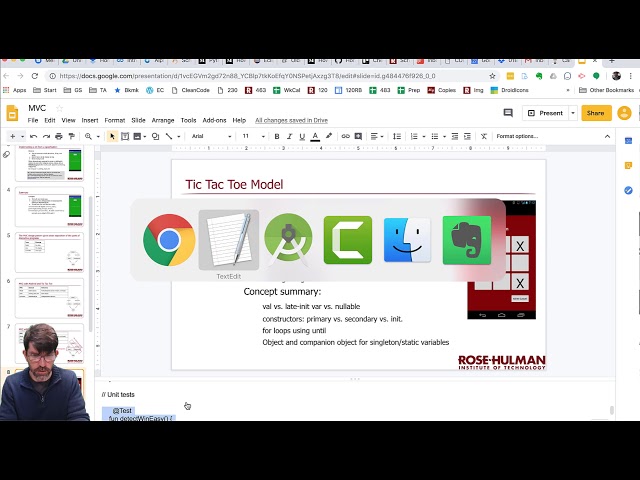Insert a text box
Image resolution: width=640 pixels, height=480 pixels.
click(125, 136)
